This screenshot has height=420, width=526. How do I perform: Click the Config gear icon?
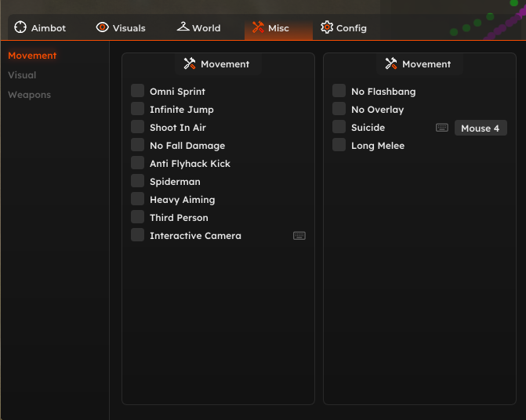[327, 27]
